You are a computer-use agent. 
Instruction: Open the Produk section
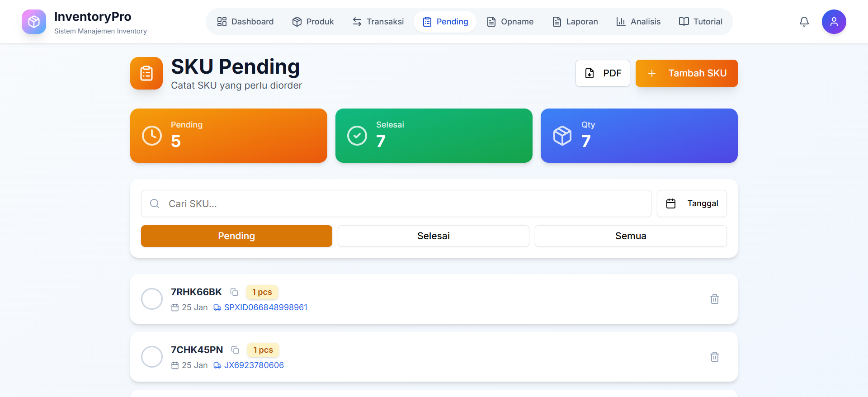point(313,22)
